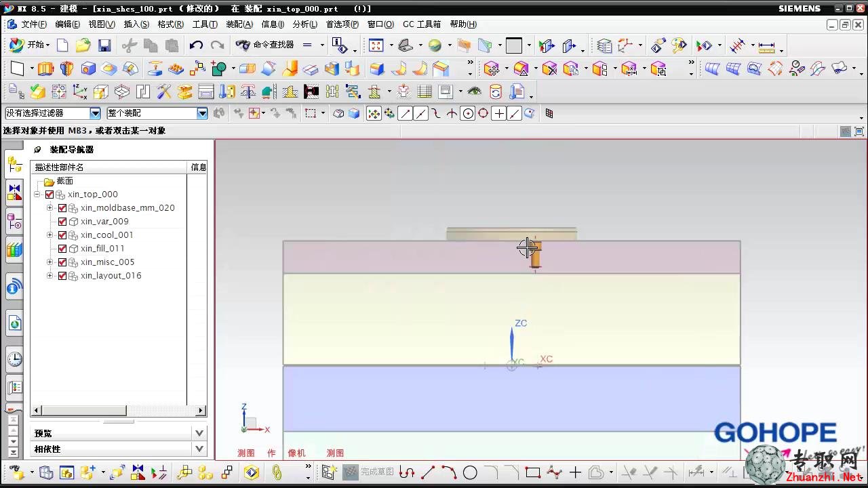This screenshot has height=488, width=868.
Task: Click the hammer and wrench mold tools icon
Action: click(x=164, y=91)
